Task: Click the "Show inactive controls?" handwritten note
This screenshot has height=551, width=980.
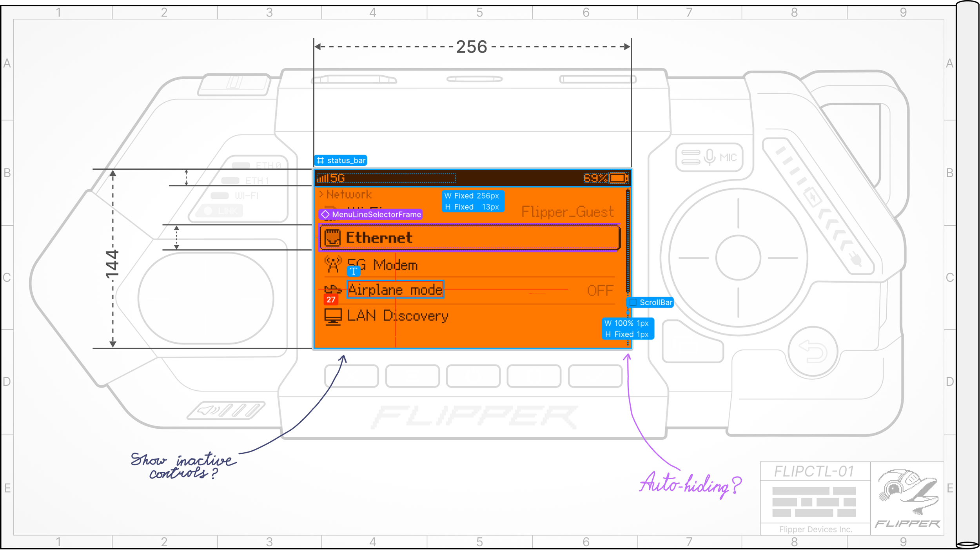Action: 183,466
